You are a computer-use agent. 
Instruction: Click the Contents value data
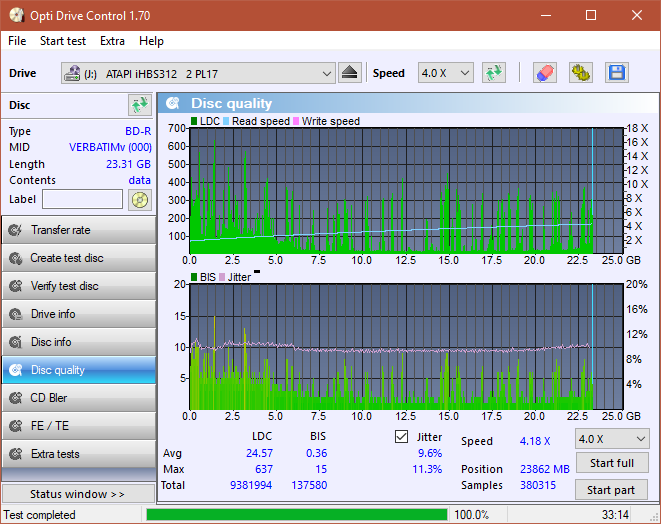coord(140,180)
